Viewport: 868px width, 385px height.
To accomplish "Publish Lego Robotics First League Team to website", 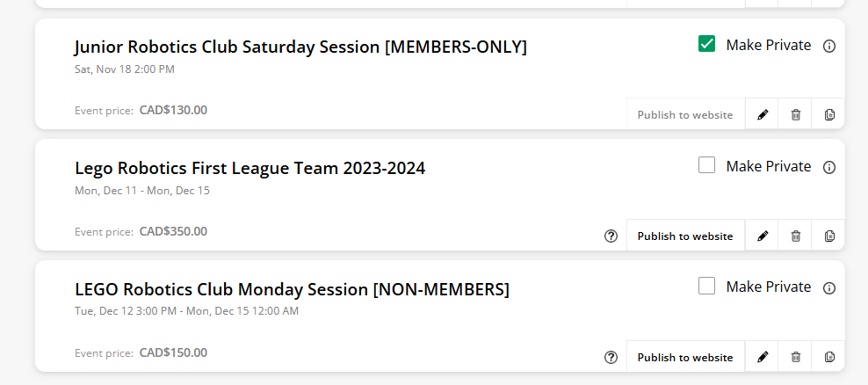I will (x=685, y=236).
